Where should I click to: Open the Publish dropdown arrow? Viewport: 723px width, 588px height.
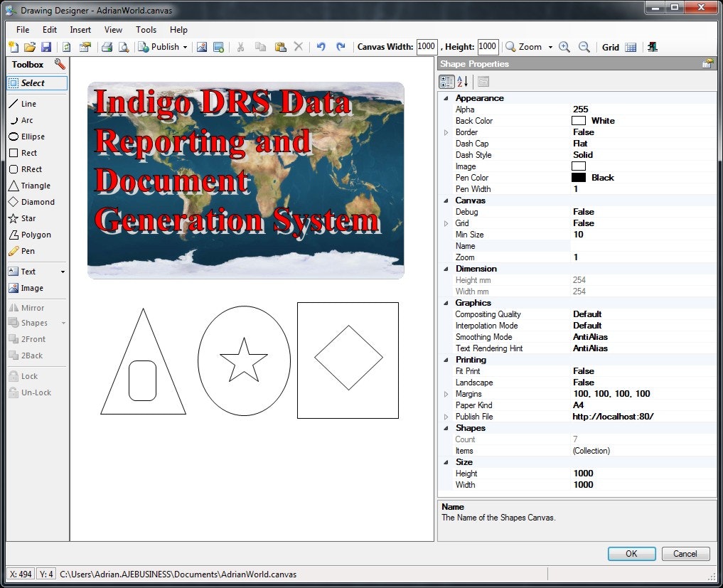(x=183, y=46)
